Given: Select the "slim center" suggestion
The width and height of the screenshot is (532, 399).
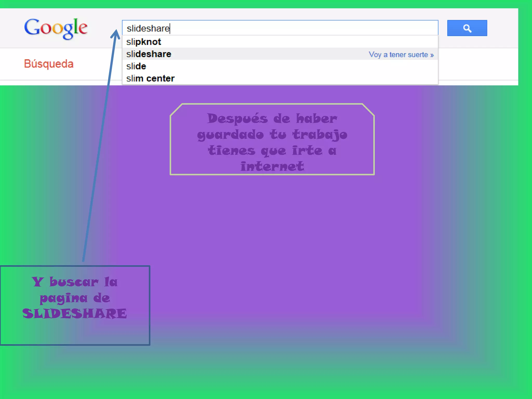Looking at the screenshot, I should point(150,78).
